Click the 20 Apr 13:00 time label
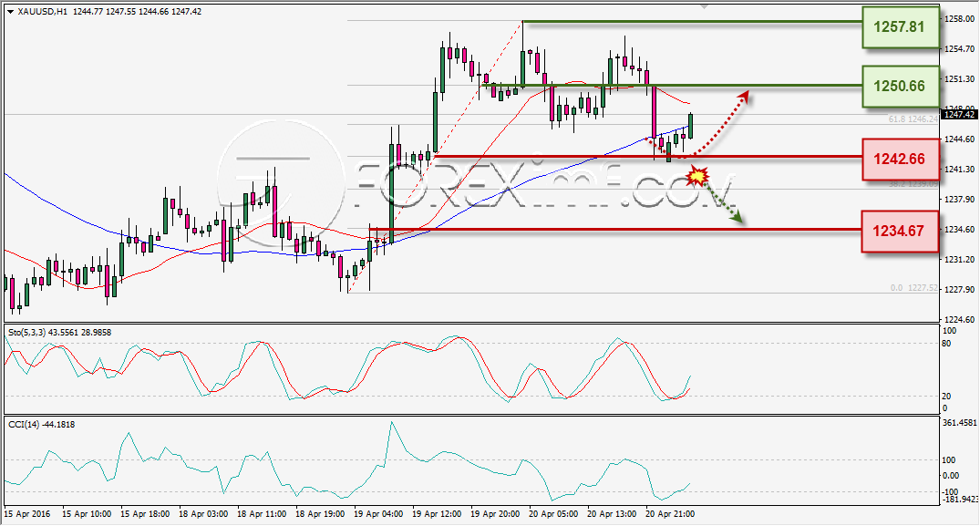 click(612, 514)
